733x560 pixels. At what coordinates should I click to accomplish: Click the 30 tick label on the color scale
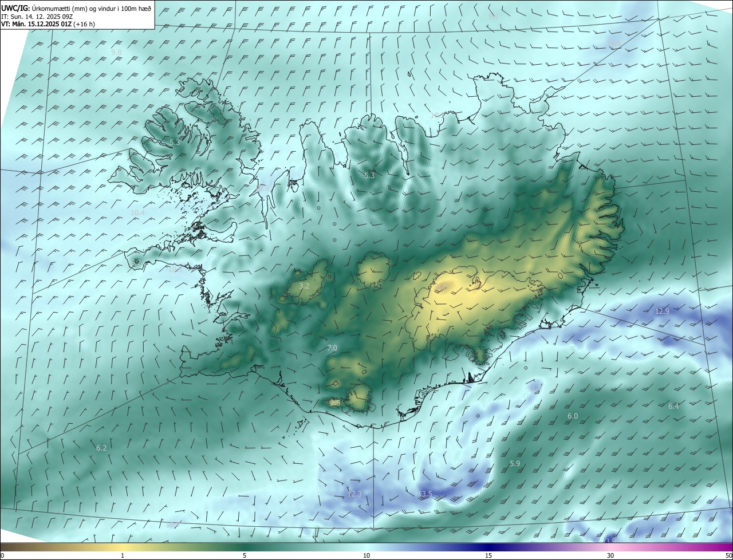(x=610, y=555)
